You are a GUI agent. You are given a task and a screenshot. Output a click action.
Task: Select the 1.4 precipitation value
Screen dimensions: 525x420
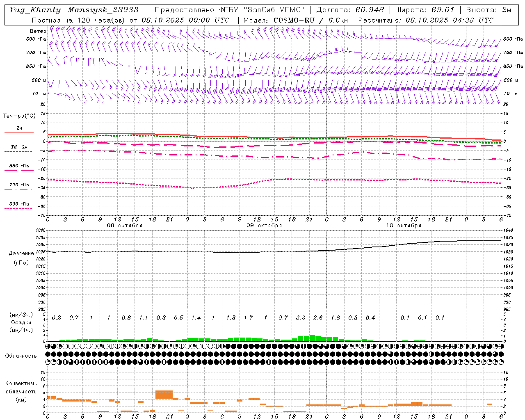pos(196,318)
